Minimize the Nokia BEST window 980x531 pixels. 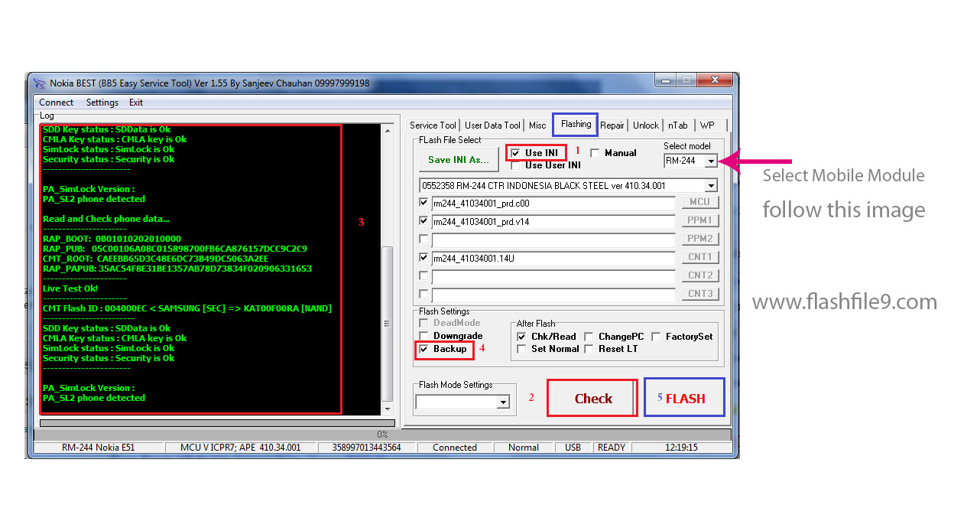664,80
